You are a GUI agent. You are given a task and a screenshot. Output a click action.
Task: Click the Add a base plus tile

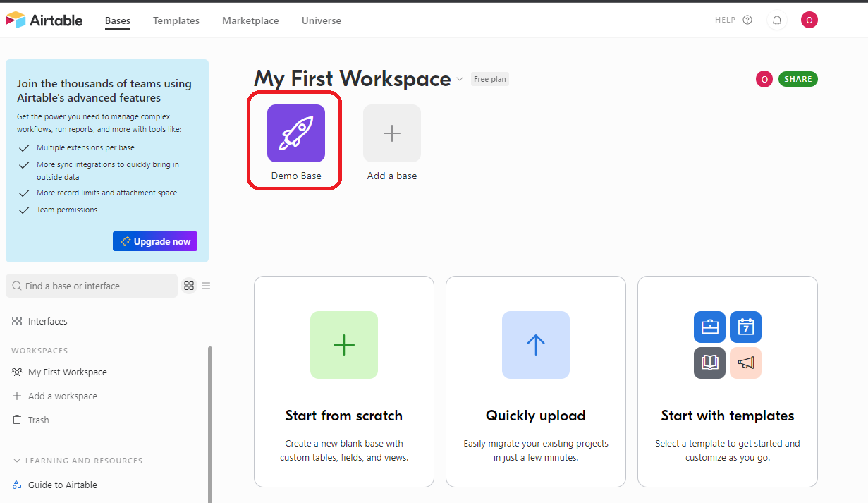[392, 133]
